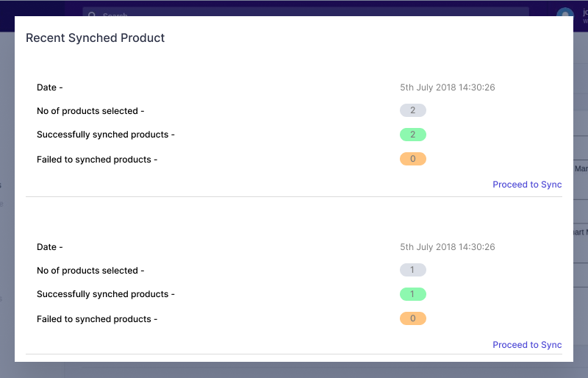This screenshot has height=378, width=588.
Task: Click second entry's Successfully synched products label
Action: 106,294
